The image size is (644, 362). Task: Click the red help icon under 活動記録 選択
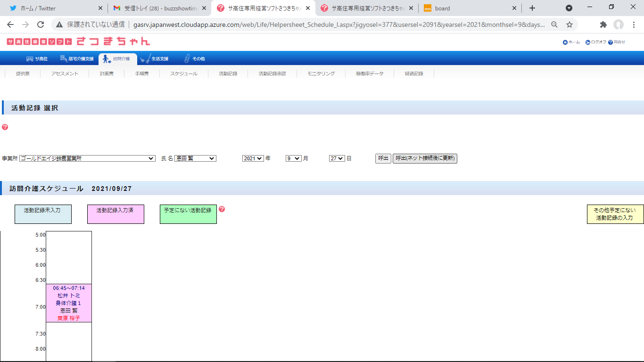[5, 127]
